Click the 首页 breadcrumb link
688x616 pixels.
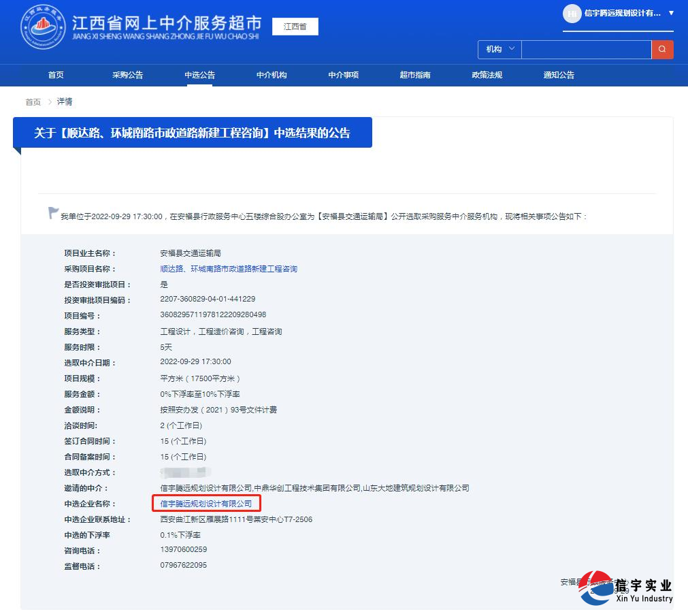pos(33,101)
